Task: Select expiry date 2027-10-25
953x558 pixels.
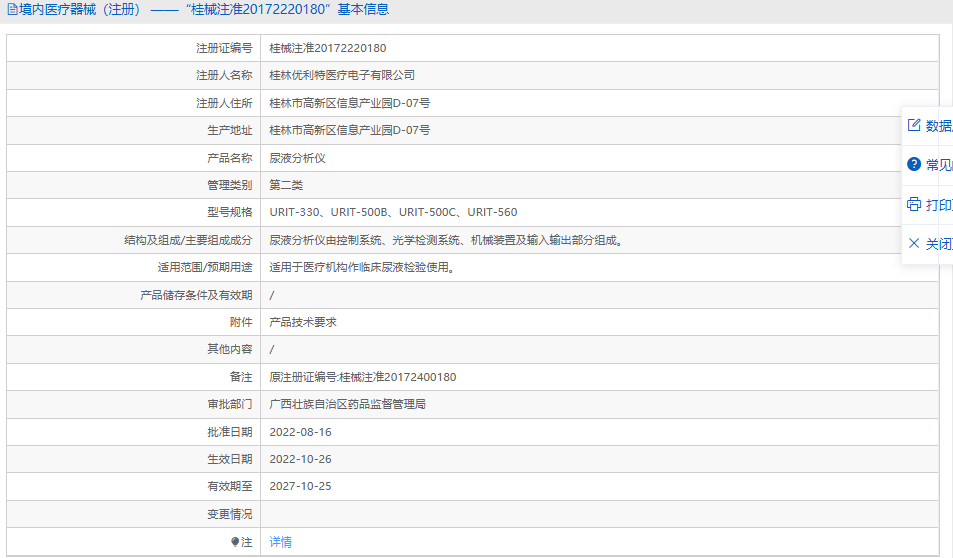Action: tap(300, 486)
